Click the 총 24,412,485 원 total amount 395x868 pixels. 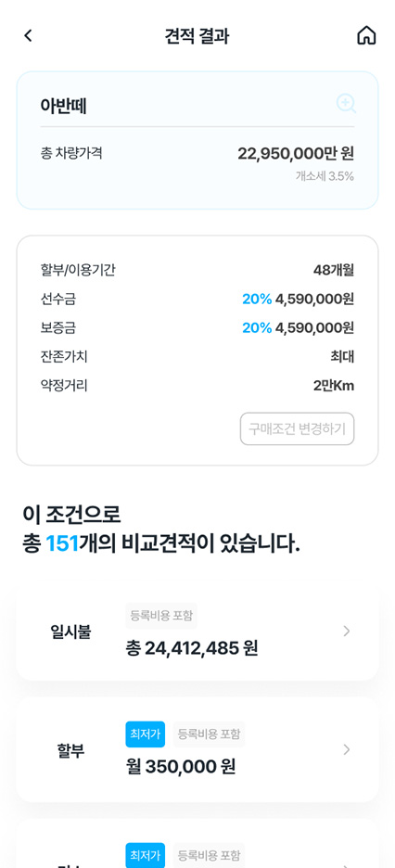[192, 647]
